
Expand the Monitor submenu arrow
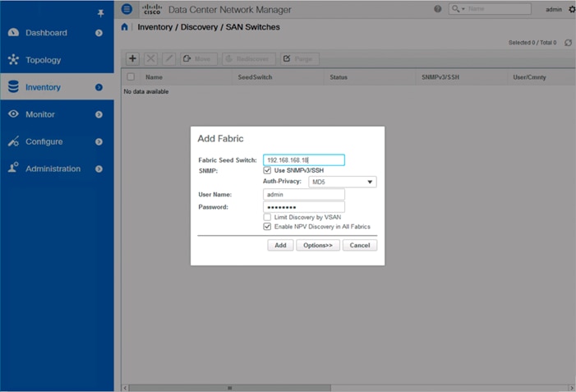[x=99, y=114]
